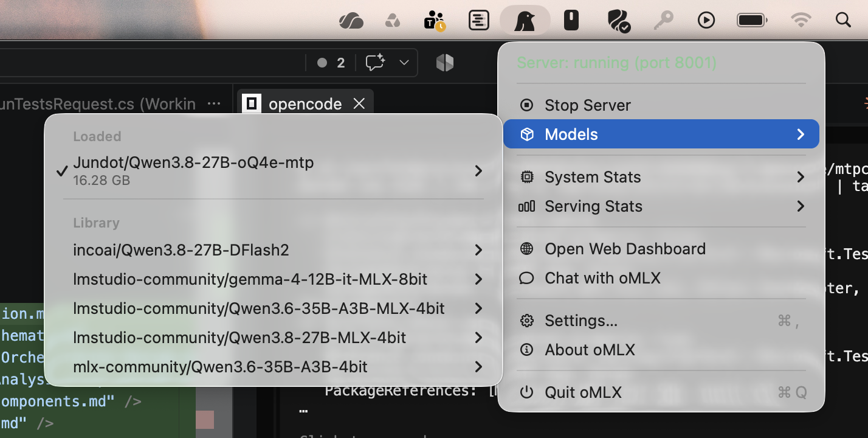Open Settings… menu item
Viewport: 868px width, 438px height.
pos(661,321)
